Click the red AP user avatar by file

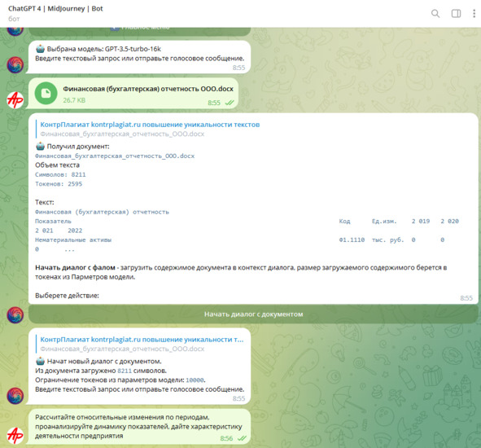[x=15, y=100]
